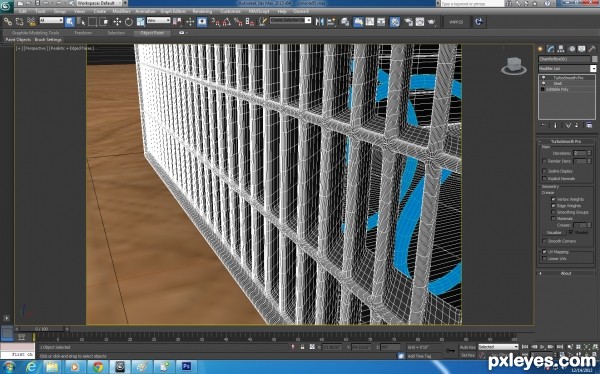
Task: Enable the Smoothing Groups checkbox
Action: click(x=553, y=212)
